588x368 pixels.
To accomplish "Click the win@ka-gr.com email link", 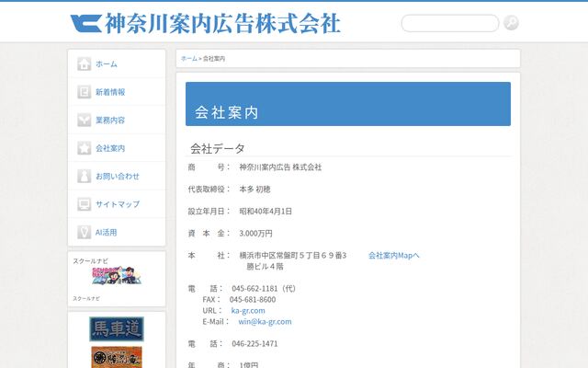I will pyautogui.click(x=265, y=321).
